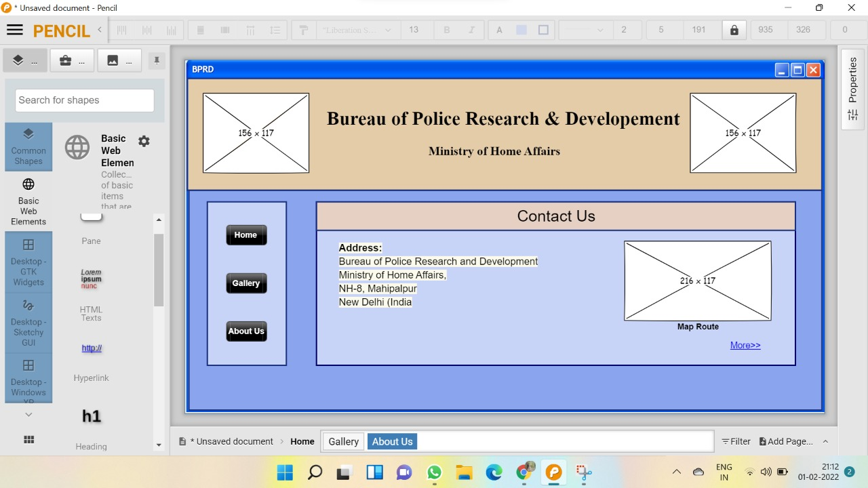The height and width of the screenshot is (488, 868).
Task: Click the shape list scrollbar up arrow
Action: tap(159, 220)
